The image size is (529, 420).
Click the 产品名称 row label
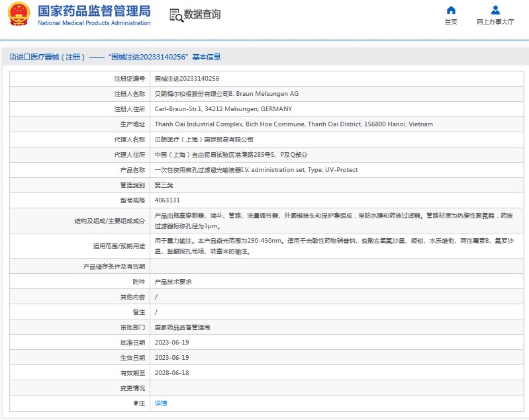[132, 170]
